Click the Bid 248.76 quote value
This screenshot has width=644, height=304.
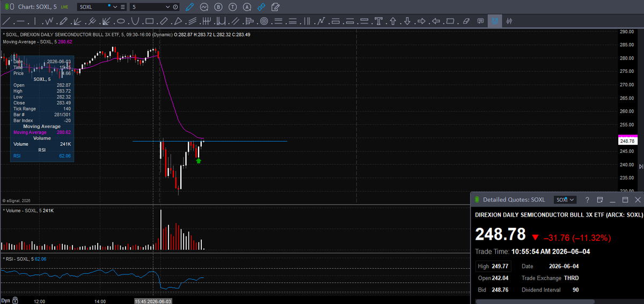click(501, 290)
